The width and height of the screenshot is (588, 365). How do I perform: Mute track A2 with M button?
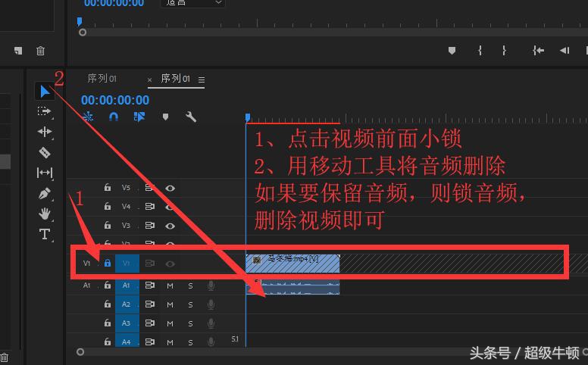coord(170,304)
